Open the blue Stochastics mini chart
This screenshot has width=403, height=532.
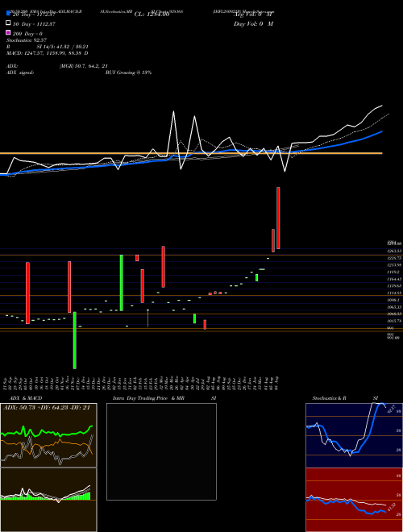tap(354, 435)
